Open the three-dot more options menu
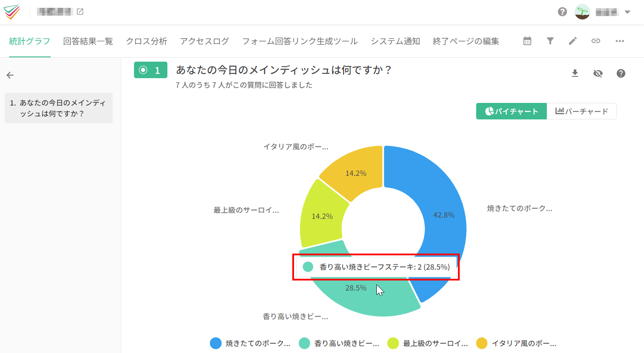 pos(620,41)
